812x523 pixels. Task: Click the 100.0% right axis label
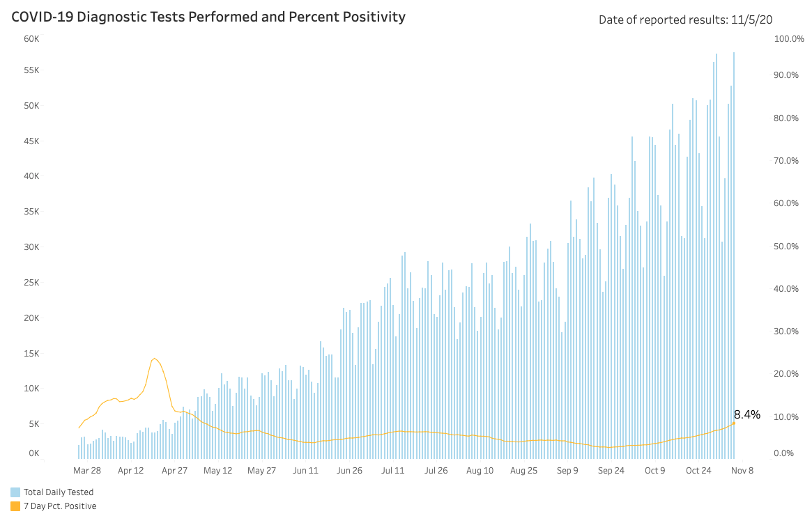[789, 39]
